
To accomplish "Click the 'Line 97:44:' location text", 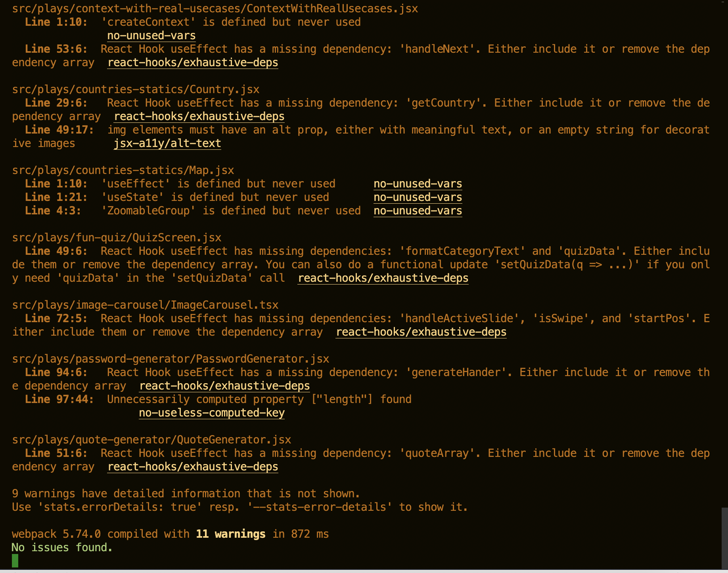I will pos(59,399).
